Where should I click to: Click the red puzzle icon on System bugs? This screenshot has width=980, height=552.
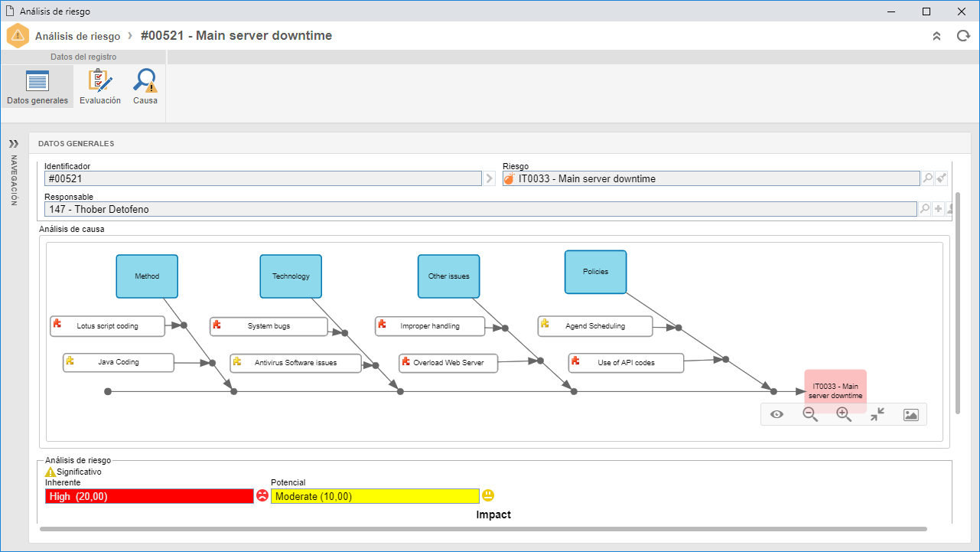[217, 324]
